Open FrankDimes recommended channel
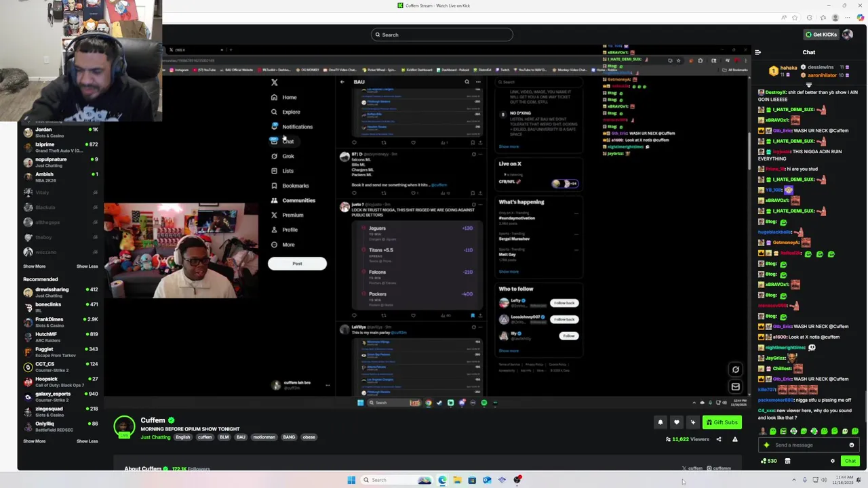The width and height of the screenshot is (868, 488). click(60, 322)
